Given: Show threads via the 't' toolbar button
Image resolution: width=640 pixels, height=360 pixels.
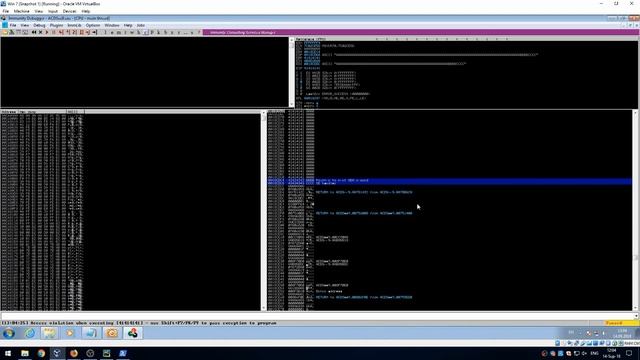Looking at the screenshot, I should click(x=125, y=32).
